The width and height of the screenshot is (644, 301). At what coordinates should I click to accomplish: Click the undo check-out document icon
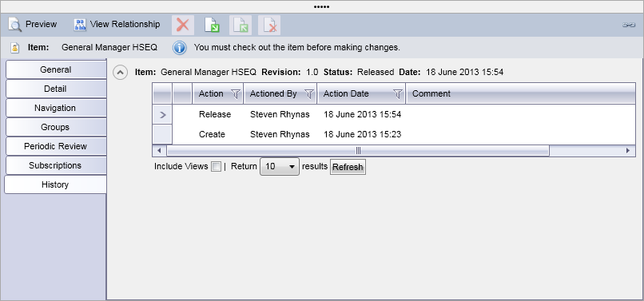click(269, 25)
